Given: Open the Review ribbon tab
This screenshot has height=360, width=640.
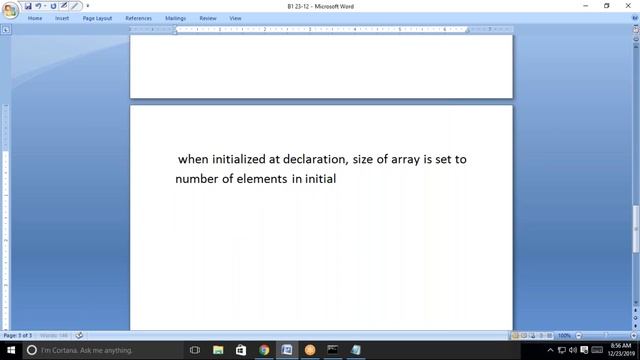Looking at the screenshot, I should [x=208, y=18].
